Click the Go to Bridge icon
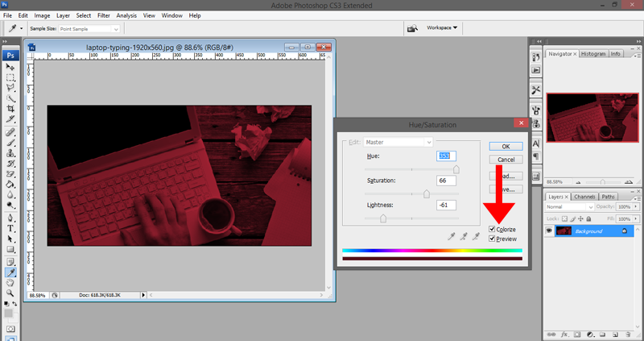 coord(412,28)
